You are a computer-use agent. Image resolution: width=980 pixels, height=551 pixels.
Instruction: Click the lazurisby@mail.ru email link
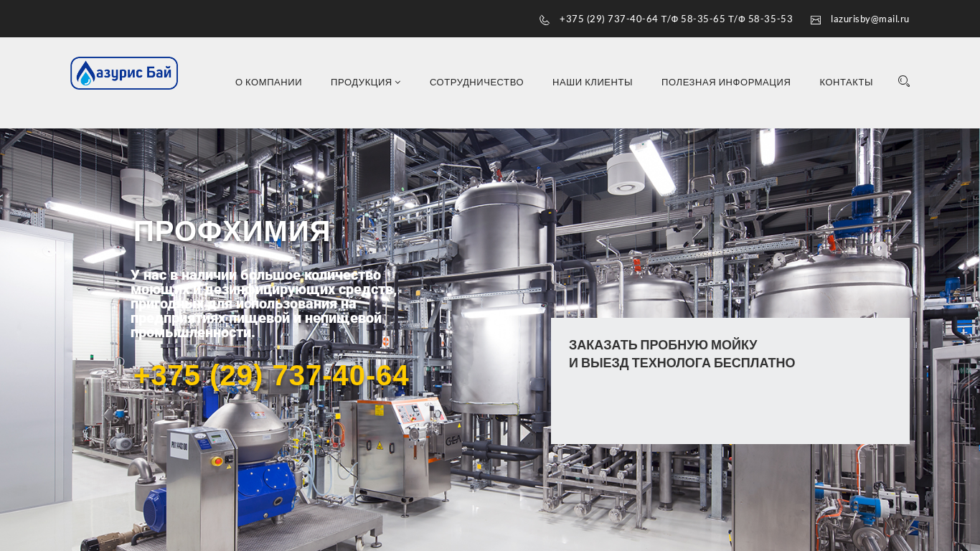pos(870,19)
